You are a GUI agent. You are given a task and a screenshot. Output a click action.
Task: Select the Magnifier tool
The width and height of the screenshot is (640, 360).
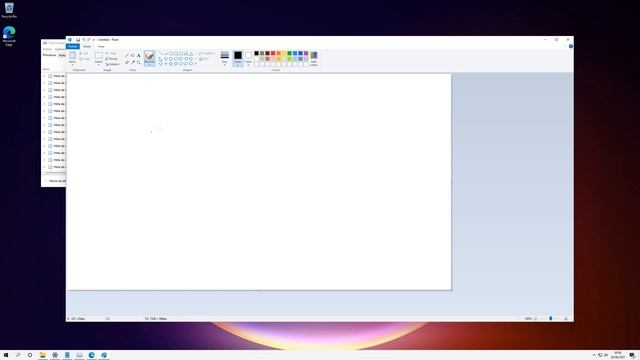(138, 62)
